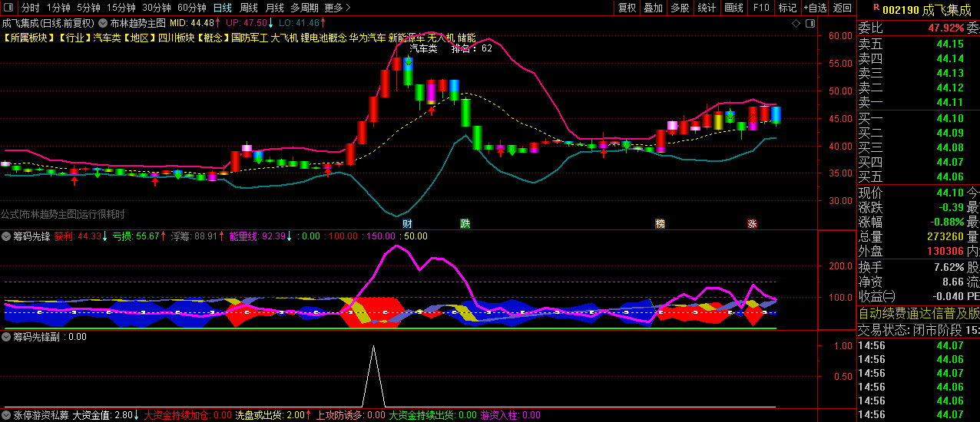The image size is (980, 422).
Task: Add stock via +自选
Action: coord(815,8)
